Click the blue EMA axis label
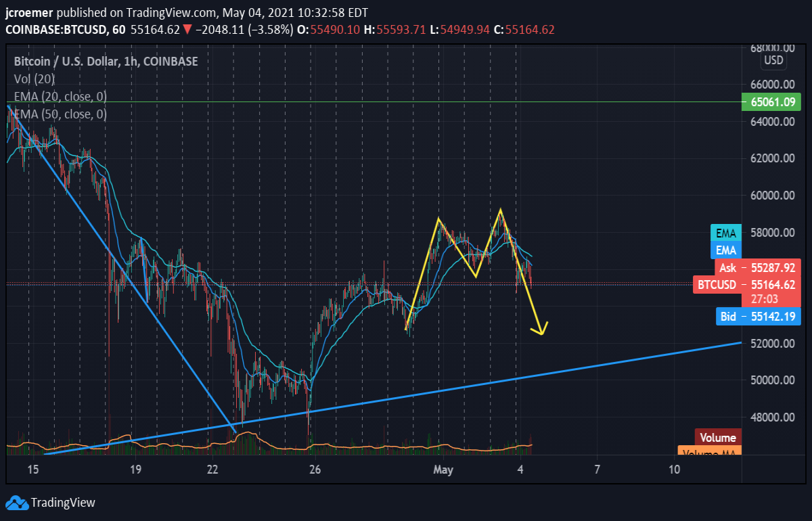 pyautogui.click(x=726, y=250)
